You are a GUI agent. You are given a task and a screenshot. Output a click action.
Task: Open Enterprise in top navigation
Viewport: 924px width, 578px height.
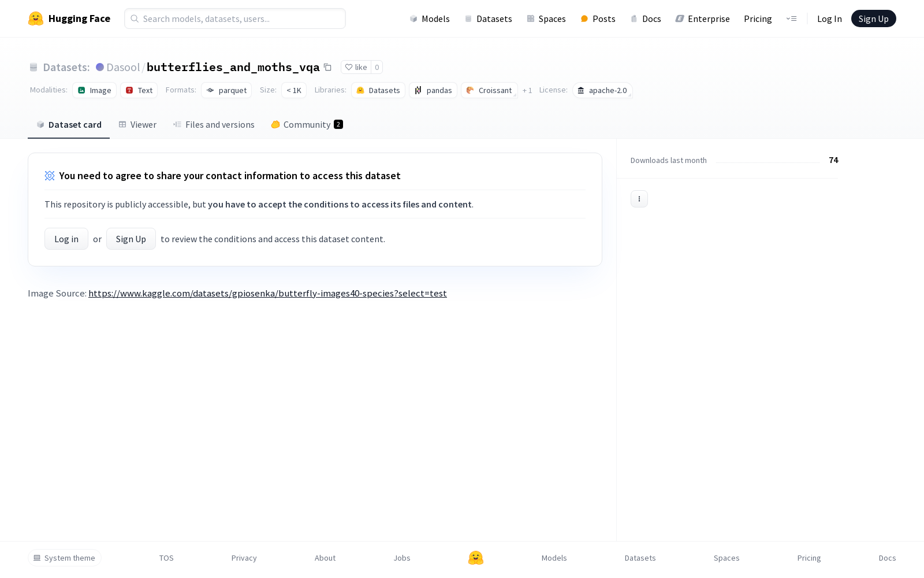point(703,18)
